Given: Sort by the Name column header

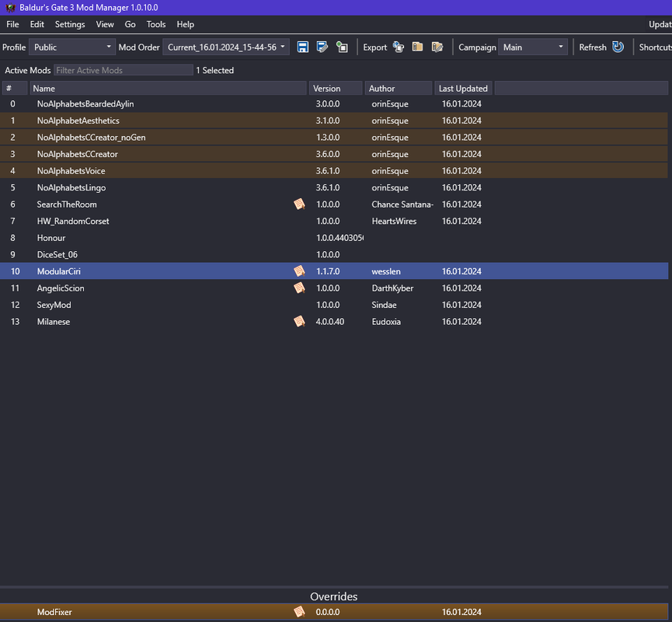Looking at the screenshot, I should point(169,89).
